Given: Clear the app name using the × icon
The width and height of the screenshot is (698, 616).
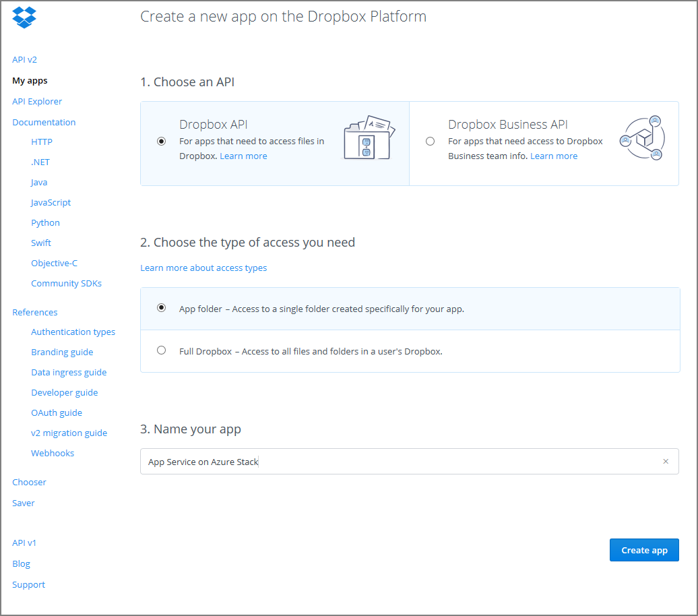Looking at the screenshot, I should (x=666, y=461).
